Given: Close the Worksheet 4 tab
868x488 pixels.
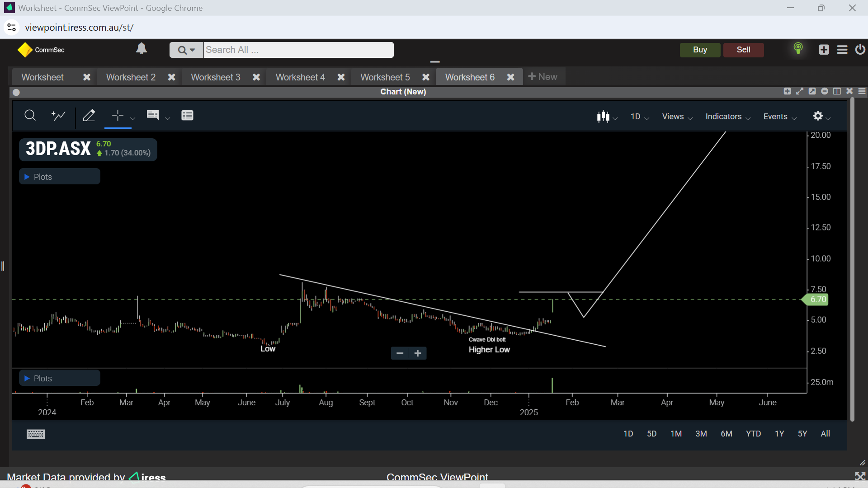Looking at the screenshot, I should (341, 77).
